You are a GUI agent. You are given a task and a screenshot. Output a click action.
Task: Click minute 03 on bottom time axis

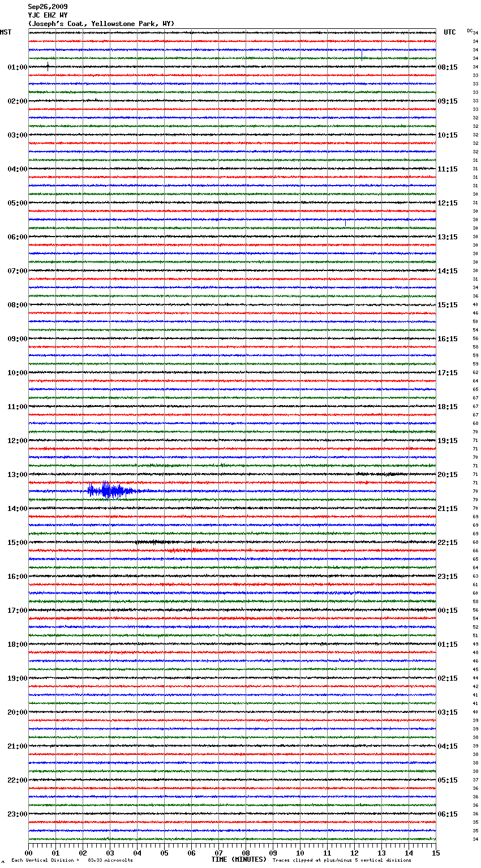(x=110, y=853)
